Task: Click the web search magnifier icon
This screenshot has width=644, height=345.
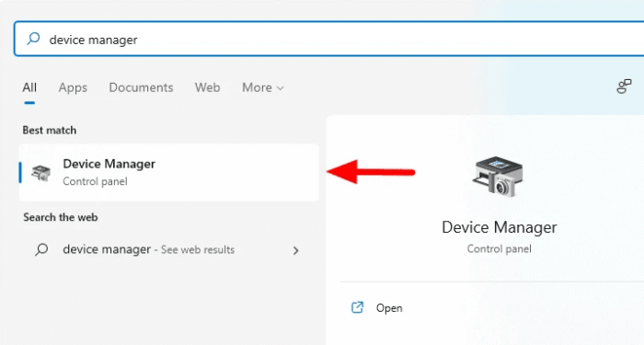Action: (41, 249)
